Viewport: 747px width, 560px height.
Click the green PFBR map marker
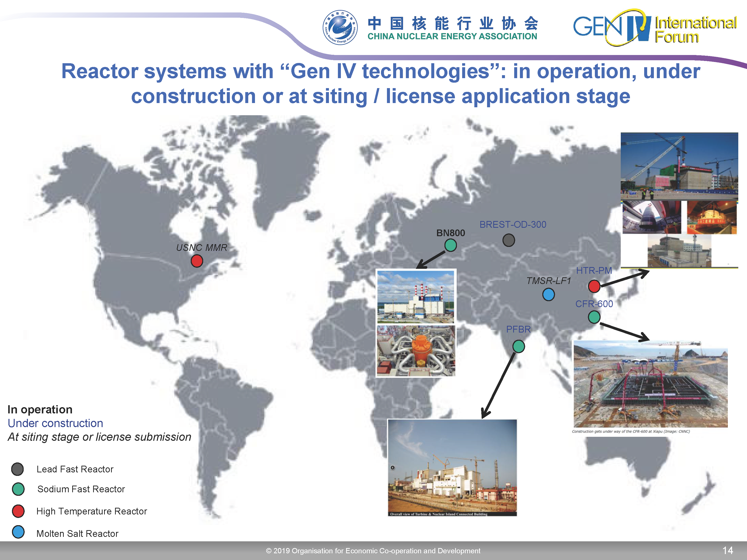pos(519,346)
